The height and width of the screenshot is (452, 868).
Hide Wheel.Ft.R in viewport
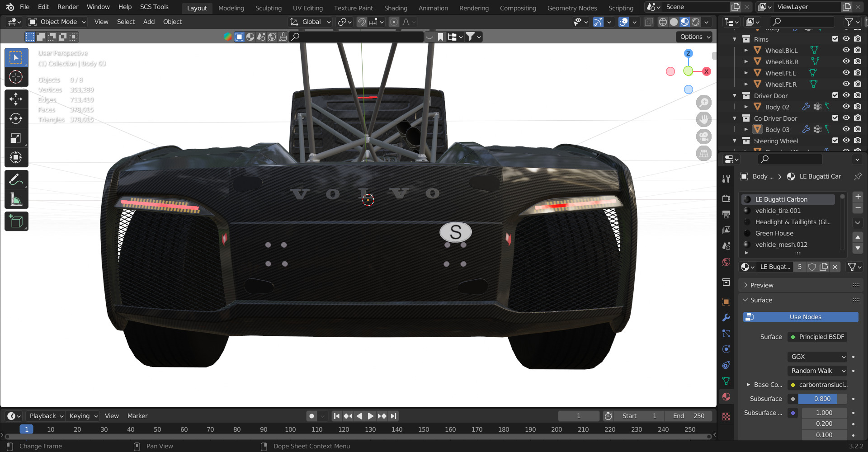[846, 84]
